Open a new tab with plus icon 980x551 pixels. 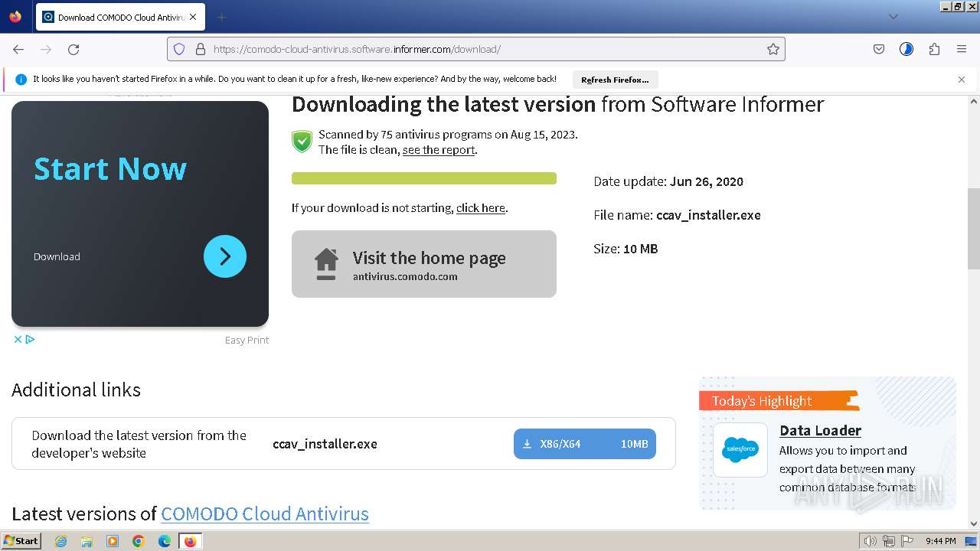221,17
